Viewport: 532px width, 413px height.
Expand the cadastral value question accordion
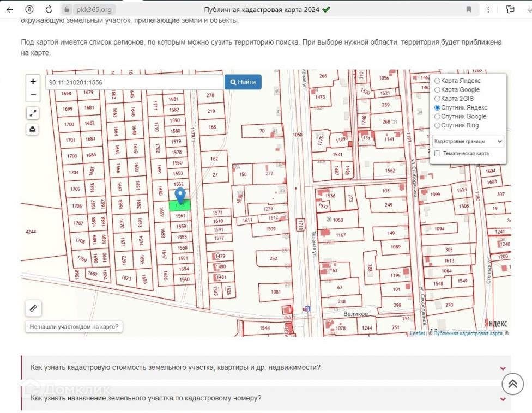click(x=266, y=368)
